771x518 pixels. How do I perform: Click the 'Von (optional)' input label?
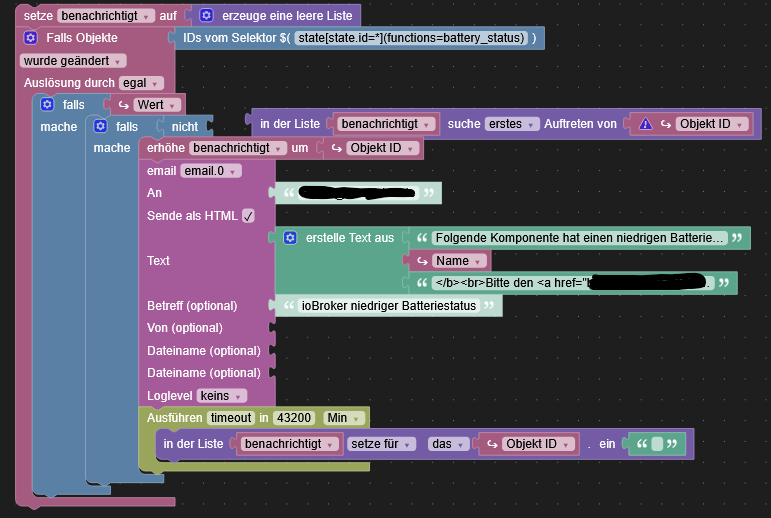pyautogui.click(x=185, y=328)
